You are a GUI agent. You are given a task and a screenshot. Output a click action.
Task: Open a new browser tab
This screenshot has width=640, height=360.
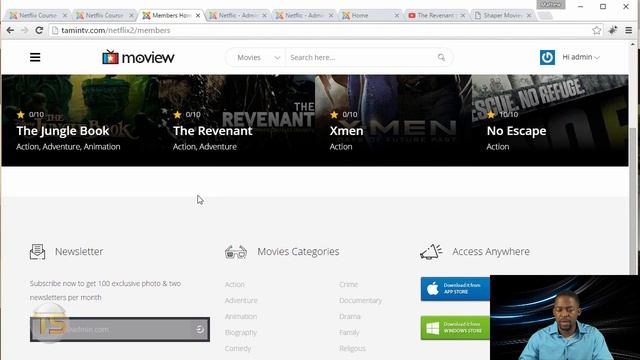[545, 16]
